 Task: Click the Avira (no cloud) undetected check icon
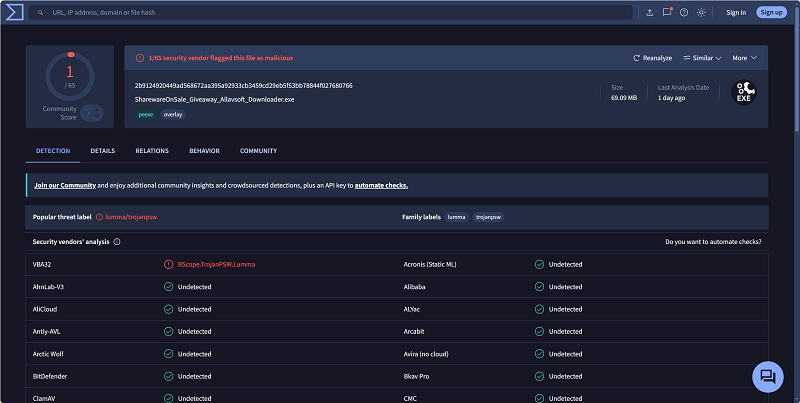539,354
